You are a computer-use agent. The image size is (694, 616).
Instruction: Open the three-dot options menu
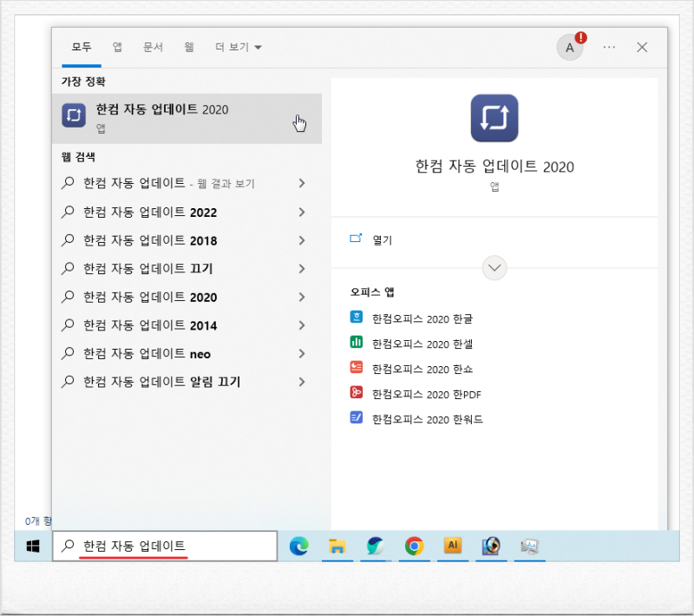[609, 47]
